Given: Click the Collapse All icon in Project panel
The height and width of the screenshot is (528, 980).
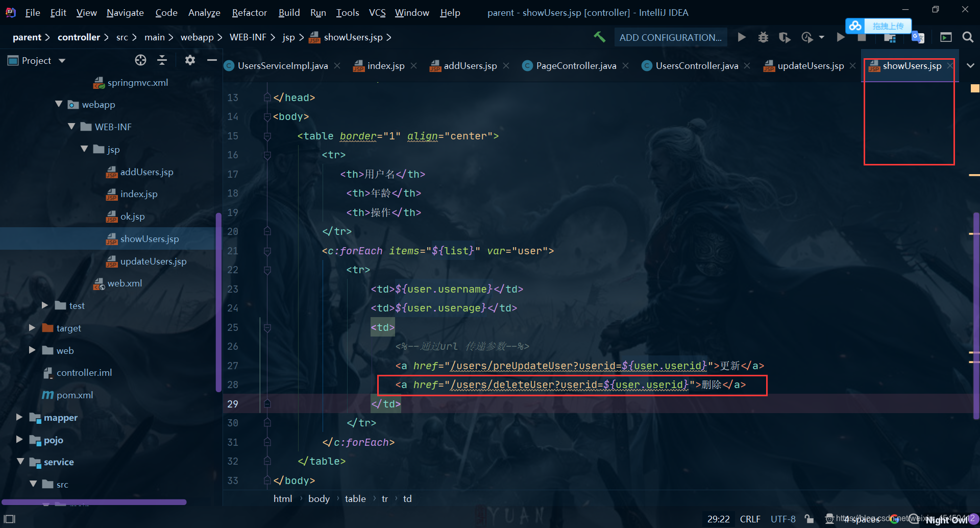Looking at the screenshot, I should 162,60.
